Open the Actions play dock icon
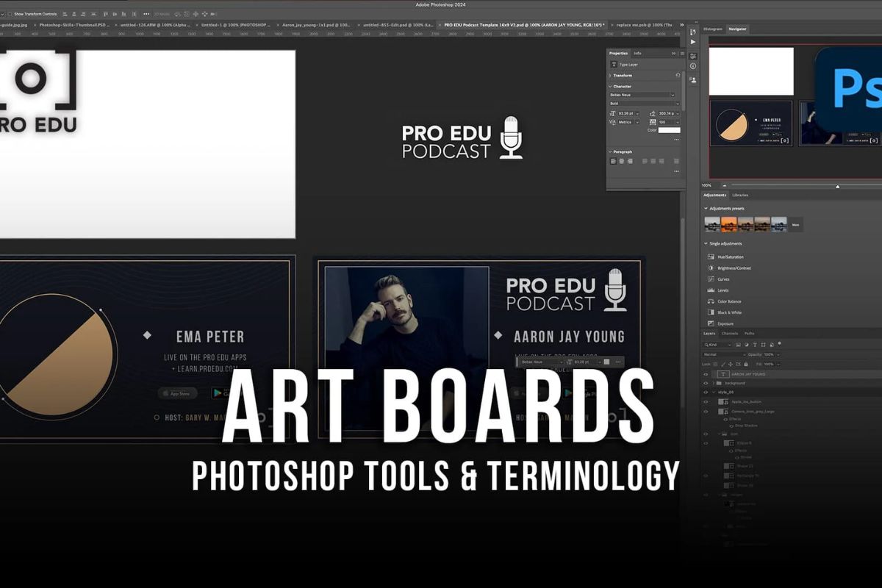 692,42
